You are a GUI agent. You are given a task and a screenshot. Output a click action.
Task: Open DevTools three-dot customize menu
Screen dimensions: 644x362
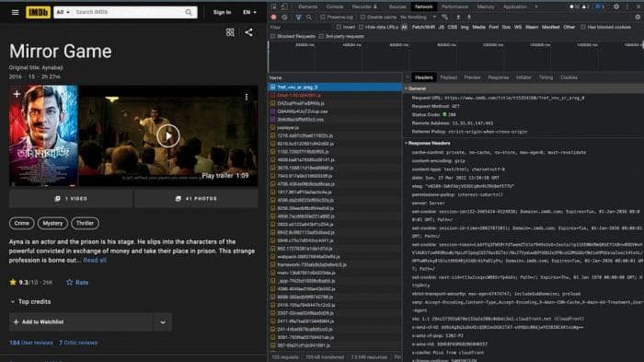click(x=627, y=6)
